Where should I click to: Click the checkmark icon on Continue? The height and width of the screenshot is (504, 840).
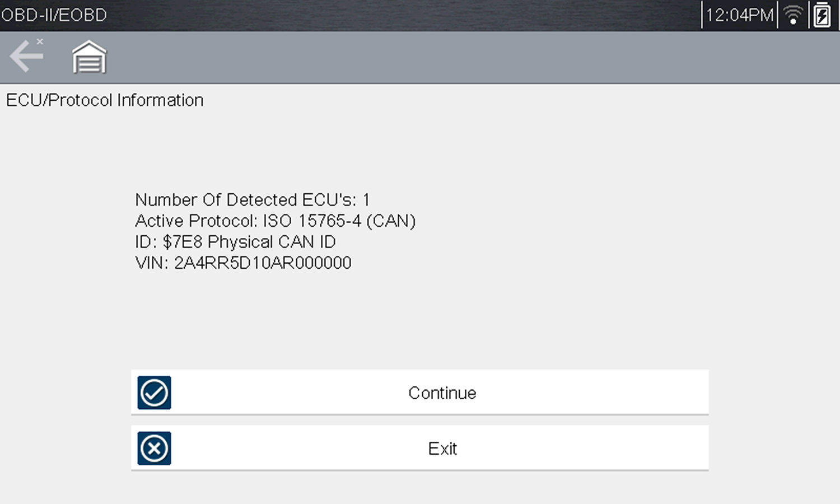pyautogui.click(x=154, y=393)
